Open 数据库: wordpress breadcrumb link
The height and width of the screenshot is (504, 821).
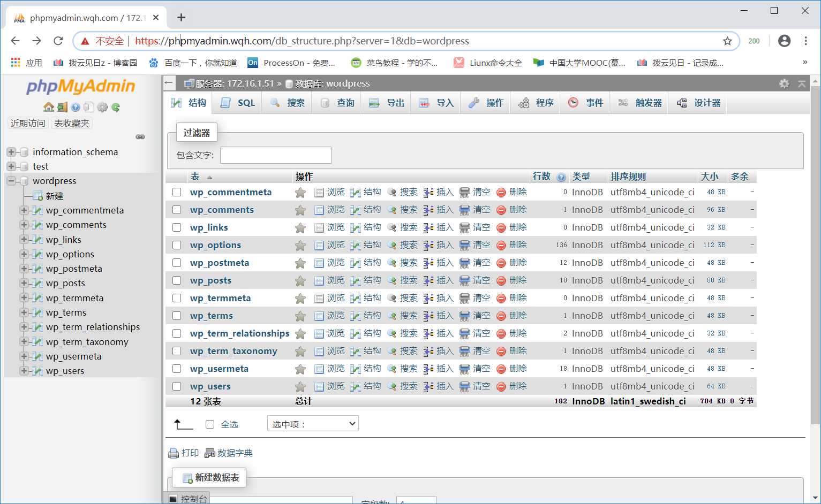[x=332, y=83]
